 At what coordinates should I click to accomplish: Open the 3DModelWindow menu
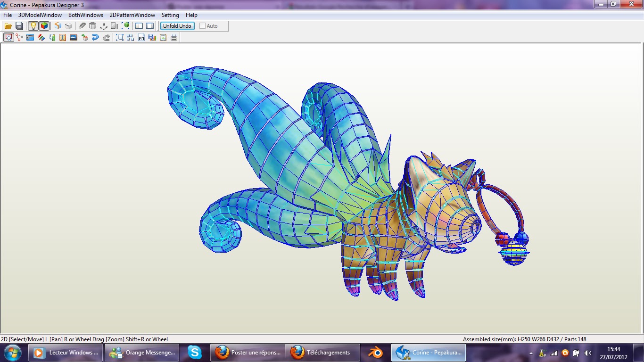tap(40, 15)
